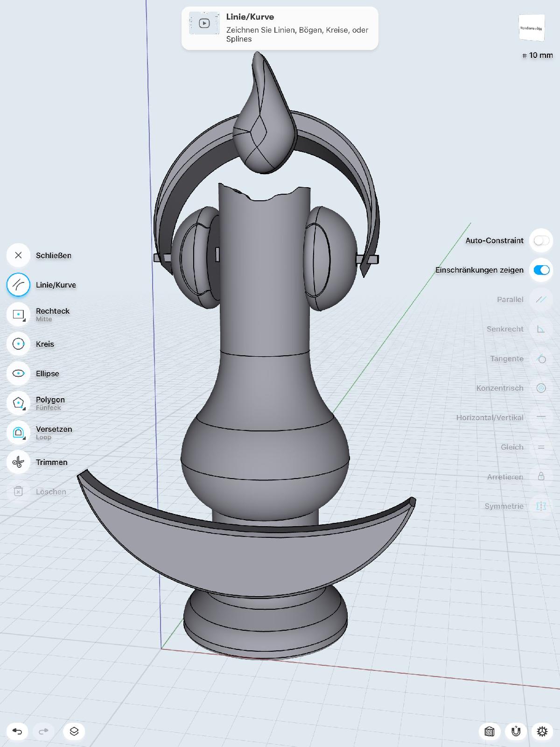This screenshot has width=560, height=747.
Task: Play the Linie/Kurve tutorial video
Action: pyautogui.click(x=204, y=23)
